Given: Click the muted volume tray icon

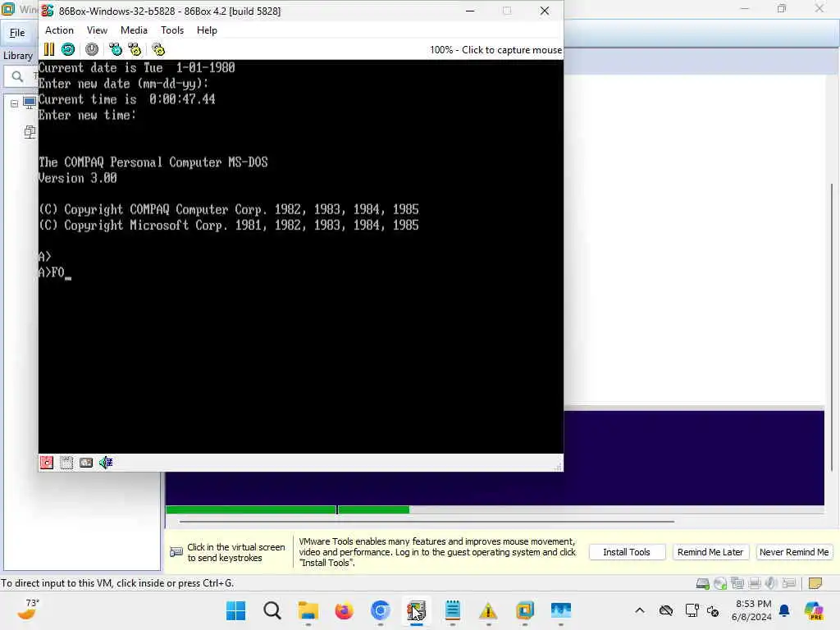Looking at the screenshot, I should (713, 610).
